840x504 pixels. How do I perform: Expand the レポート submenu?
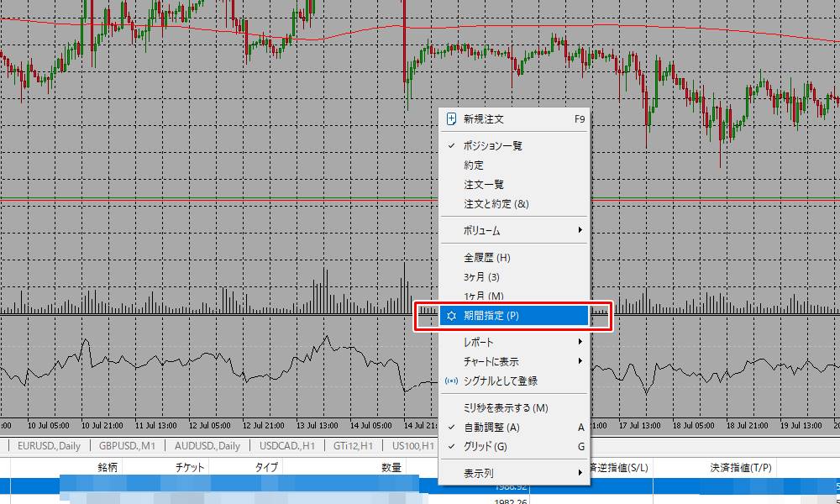click(x=479, y=343)
